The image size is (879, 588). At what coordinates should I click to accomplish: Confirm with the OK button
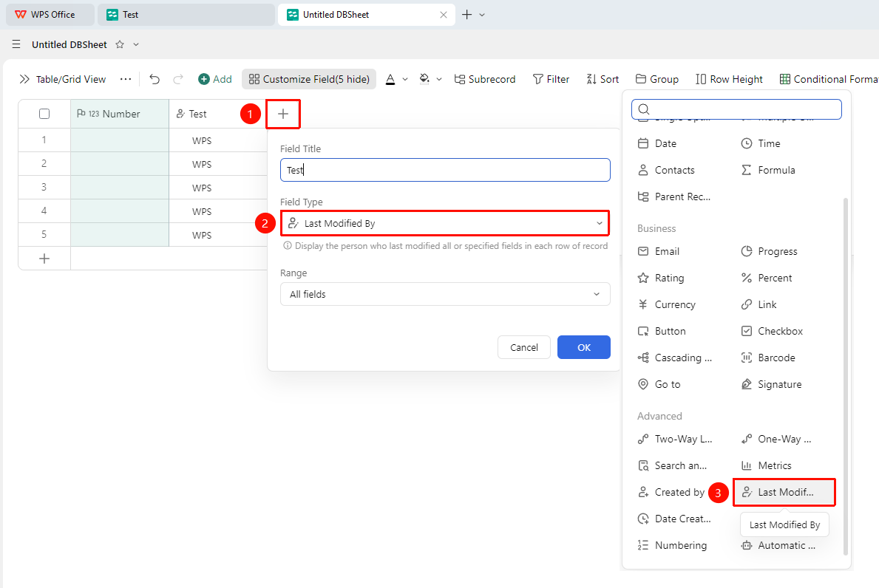[x=583, y=347]
